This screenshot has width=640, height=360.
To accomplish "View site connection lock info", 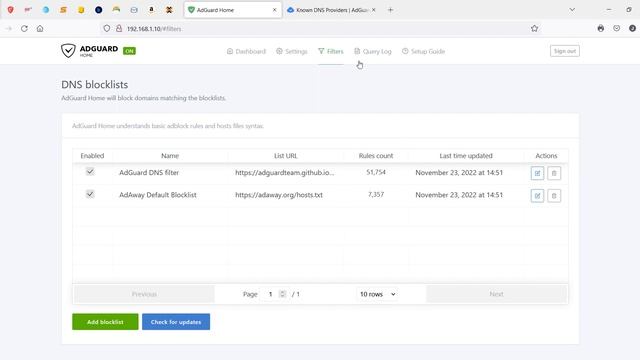I will 119,29.
